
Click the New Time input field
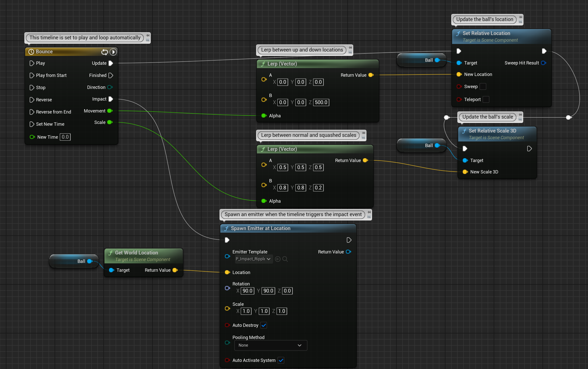(65, 137)
